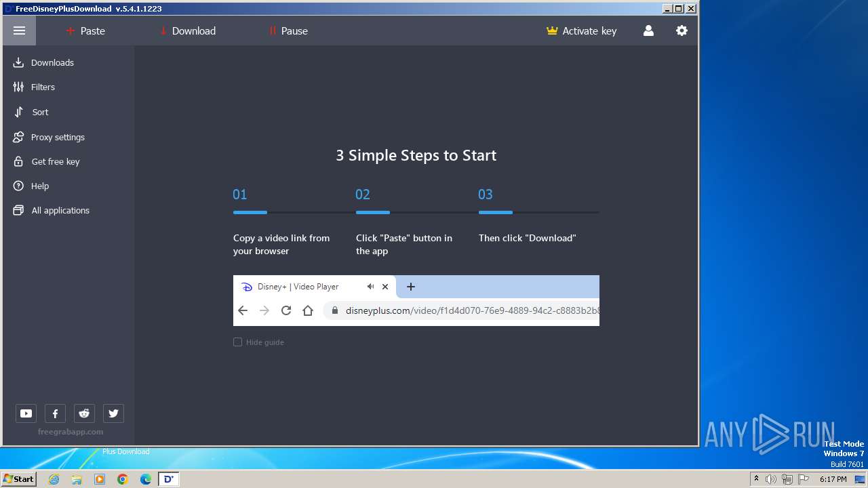The image size is (868, 488).
Task: Click Activate key with crown icon
Action: (x=581, y=30)
